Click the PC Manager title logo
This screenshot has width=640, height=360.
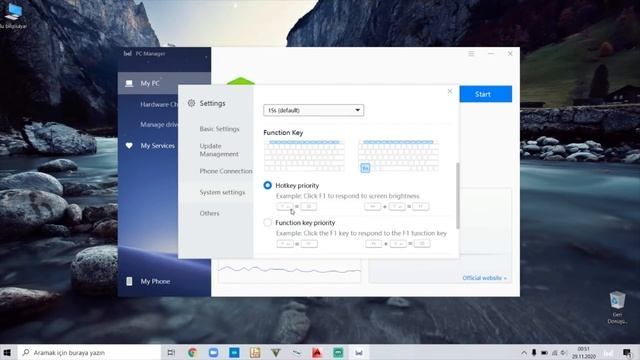127,53
